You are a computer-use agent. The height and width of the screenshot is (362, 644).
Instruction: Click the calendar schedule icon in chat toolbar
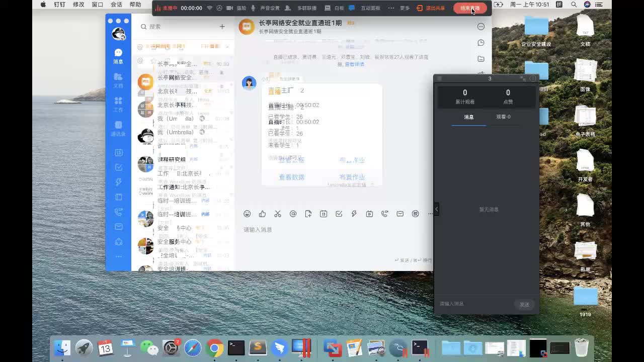(324, 214)
